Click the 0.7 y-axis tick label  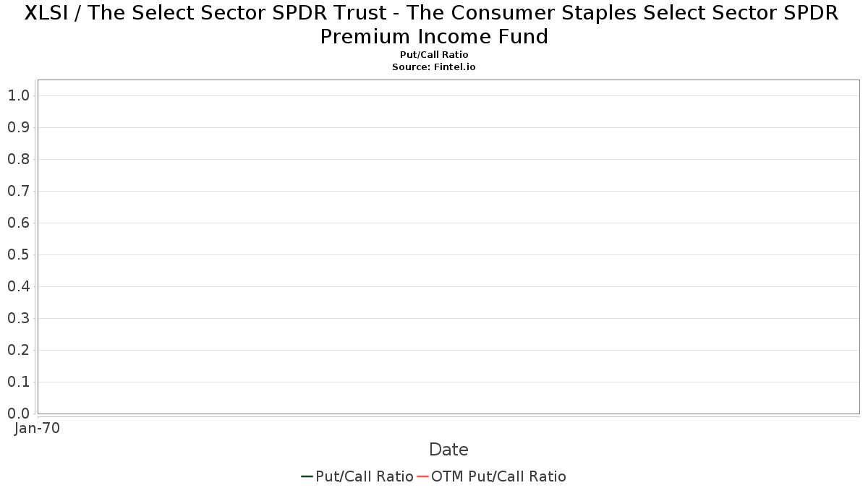(18, 191)
